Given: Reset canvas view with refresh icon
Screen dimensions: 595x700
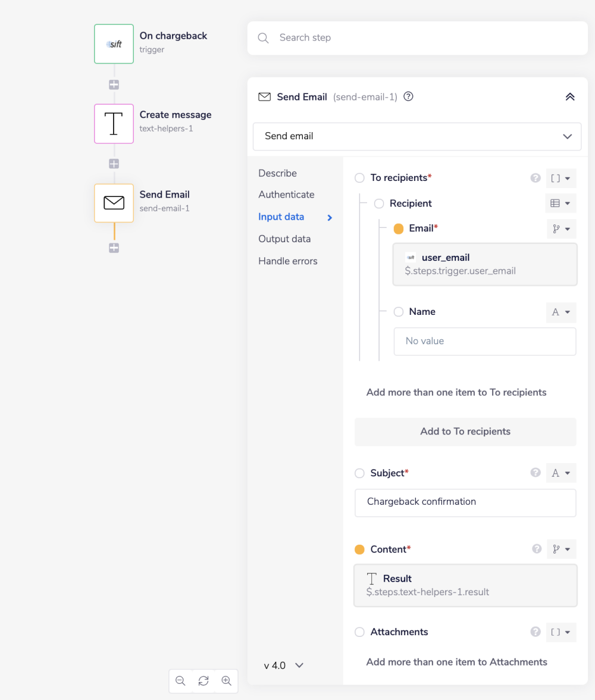Looking at the screenshot, I should [x=203, y=681].
